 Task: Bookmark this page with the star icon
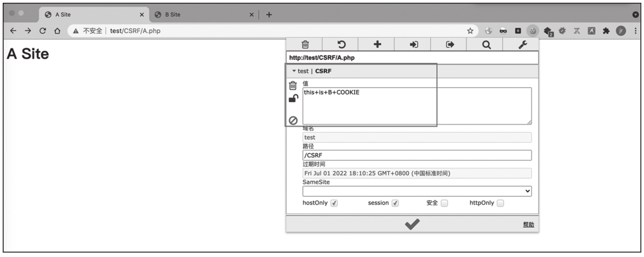pyautogui.click(x=470, y=30)
